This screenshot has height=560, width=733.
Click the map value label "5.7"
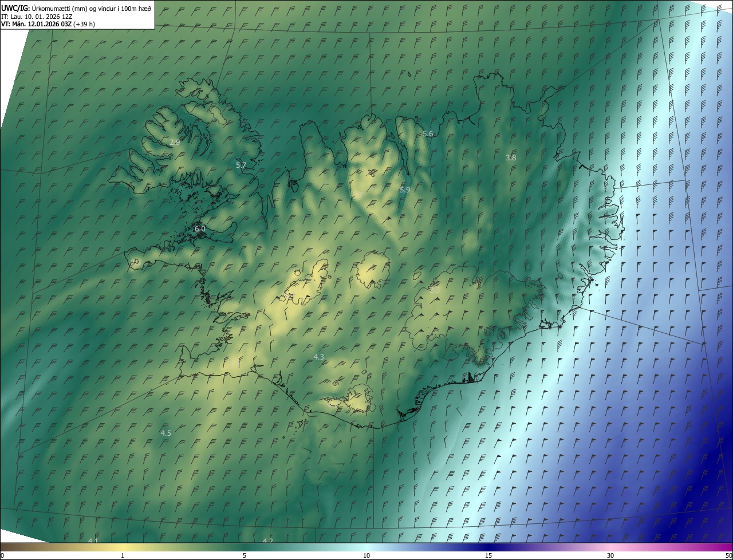point(241,165)
